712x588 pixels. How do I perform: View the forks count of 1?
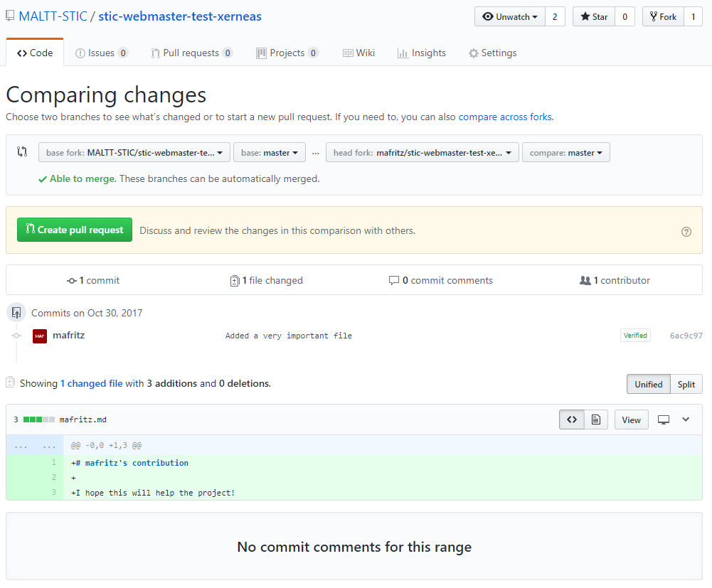(693, 17)
